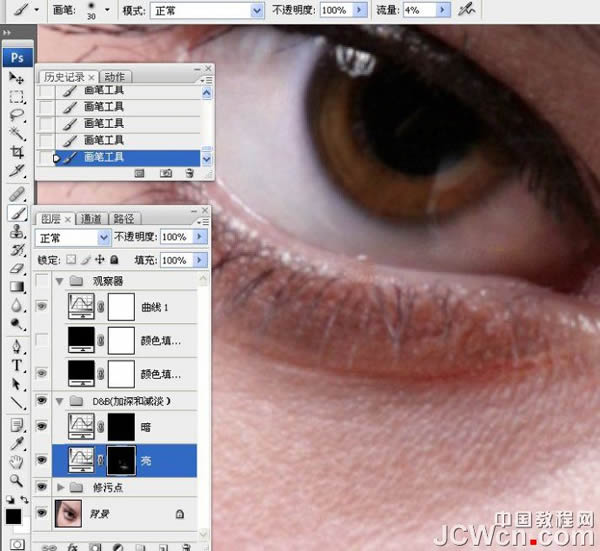This screenshot has width=600, height=551.
Task: Swap foreground and background colors
Action: (24, 500)
